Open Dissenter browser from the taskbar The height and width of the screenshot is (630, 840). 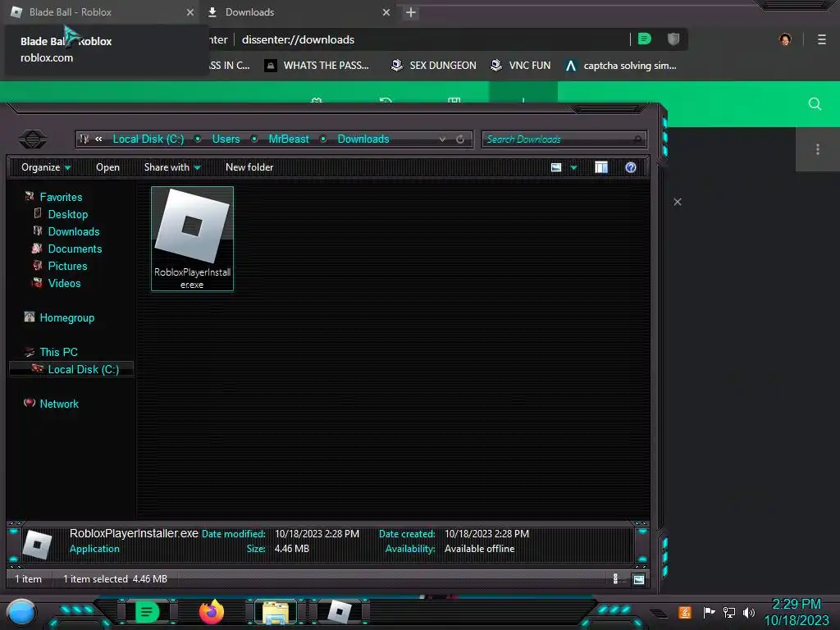[147, 612]
